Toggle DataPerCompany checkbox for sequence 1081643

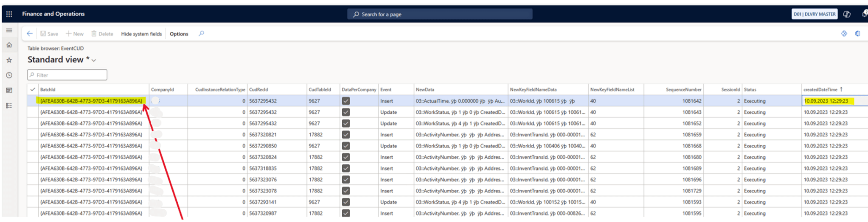coord(346,112)
